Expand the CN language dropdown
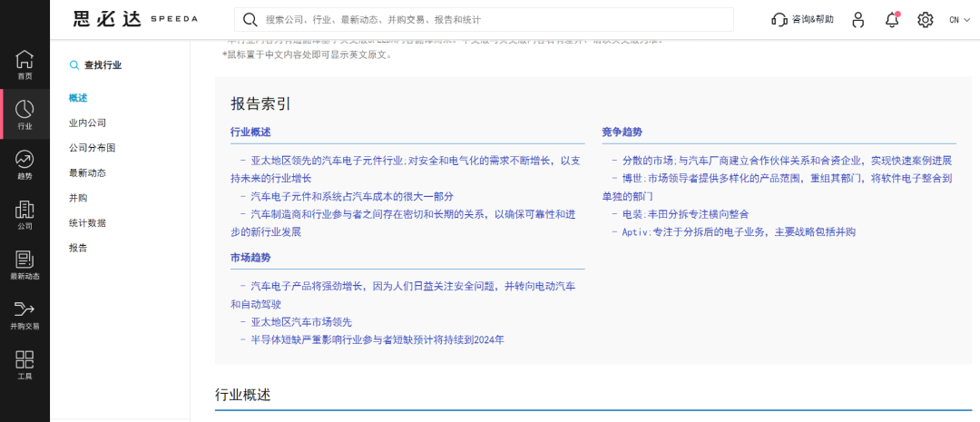The height and width of the screenshot is (422, 980). click(x=959, y=19)
